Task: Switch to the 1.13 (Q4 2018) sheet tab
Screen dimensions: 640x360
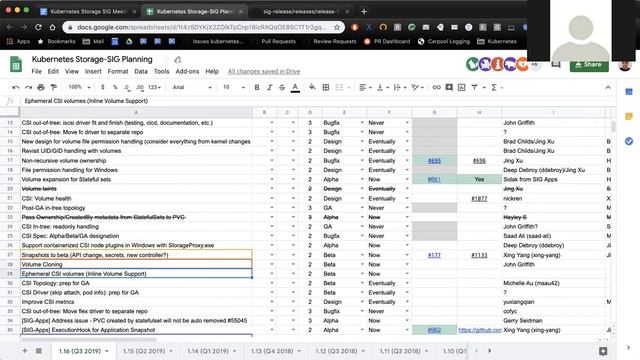Action: [276, 351]
